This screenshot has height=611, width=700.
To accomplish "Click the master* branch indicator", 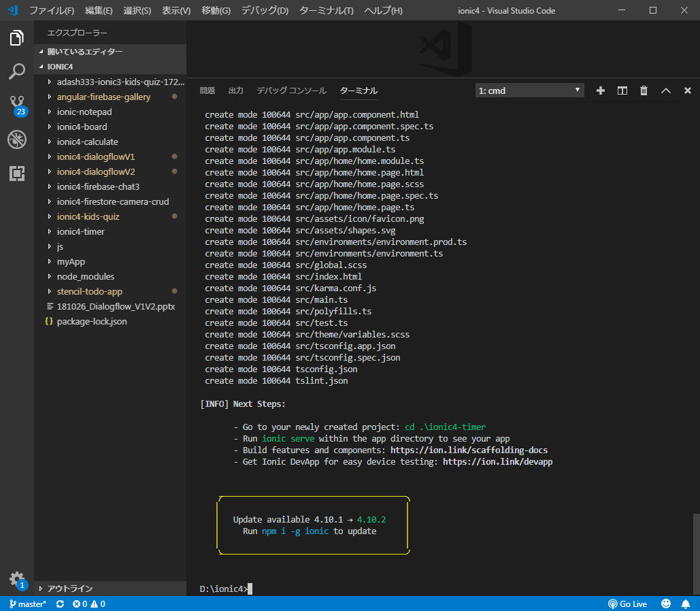I will coord(28,604).
